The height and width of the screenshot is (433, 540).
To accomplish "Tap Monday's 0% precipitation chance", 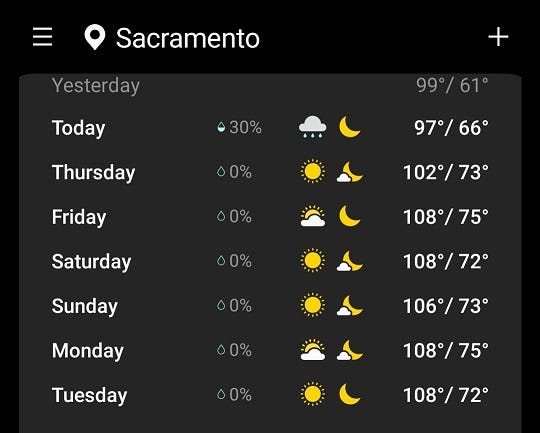I will click(x=234, y=350).
